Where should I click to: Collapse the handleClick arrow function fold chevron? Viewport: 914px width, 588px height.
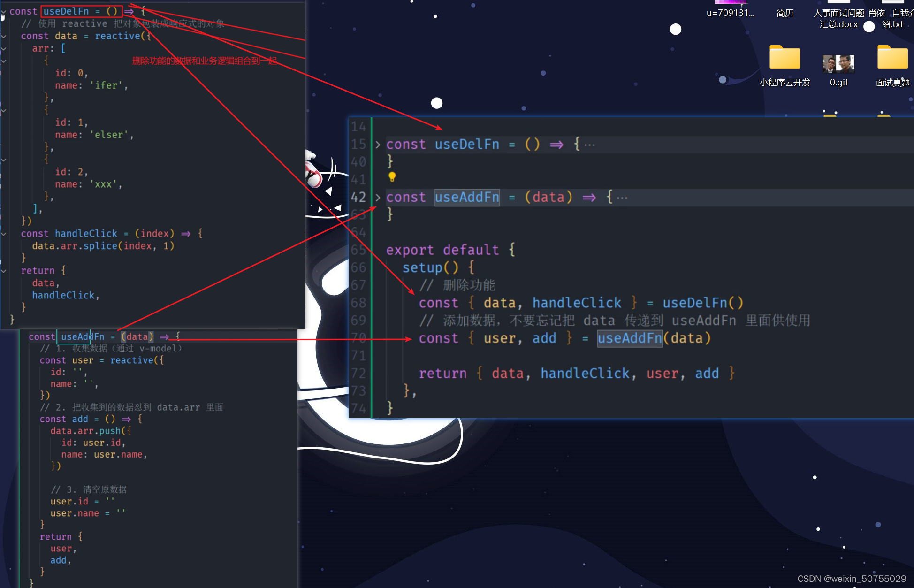point(4,234)
